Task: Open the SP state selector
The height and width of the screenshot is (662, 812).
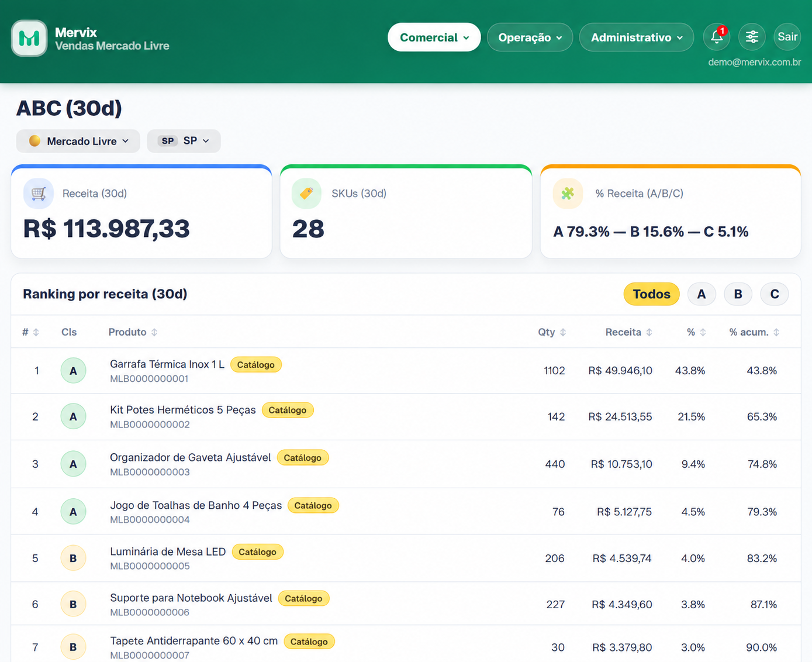Action: coord(184,141)
